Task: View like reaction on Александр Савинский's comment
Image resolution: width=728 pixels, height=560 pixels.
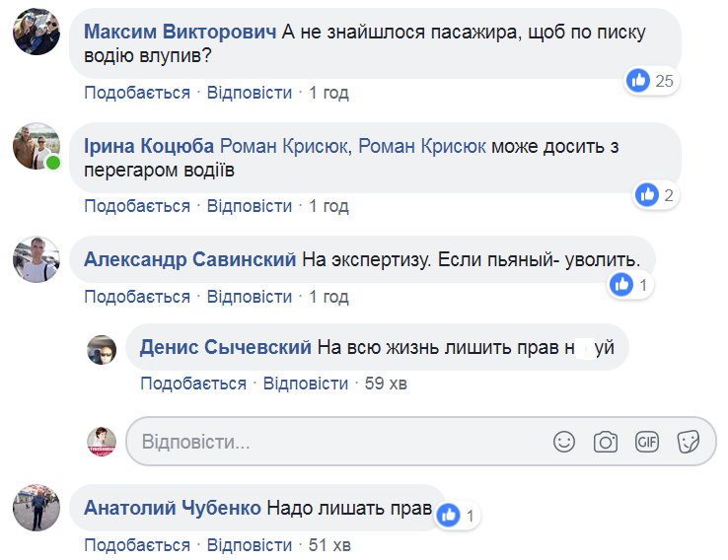Action: point(629,285)
